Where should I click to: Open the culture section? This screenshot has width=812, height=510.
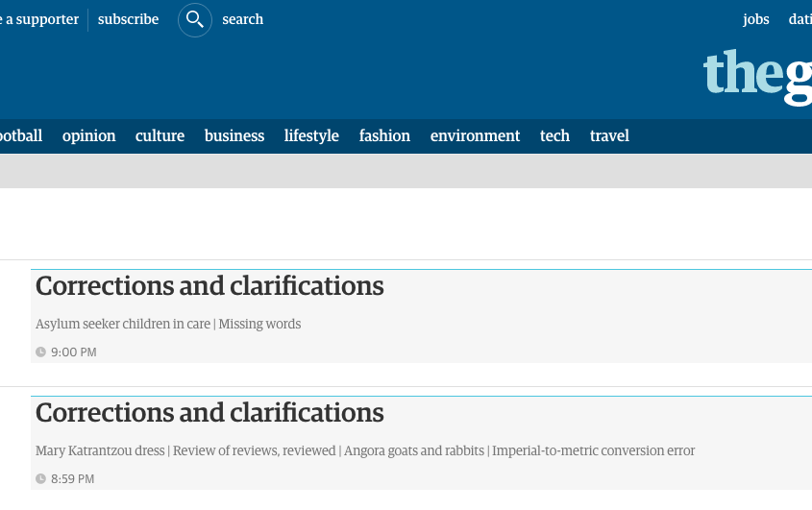(160, 135)
